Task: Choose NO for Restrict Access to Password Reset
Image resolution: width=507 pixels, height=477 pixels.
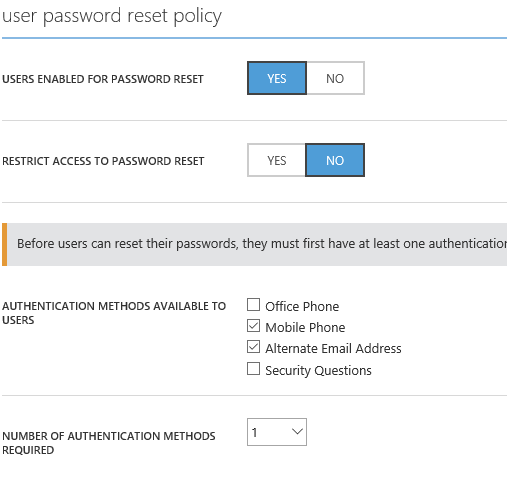Action: pos(335,160)
